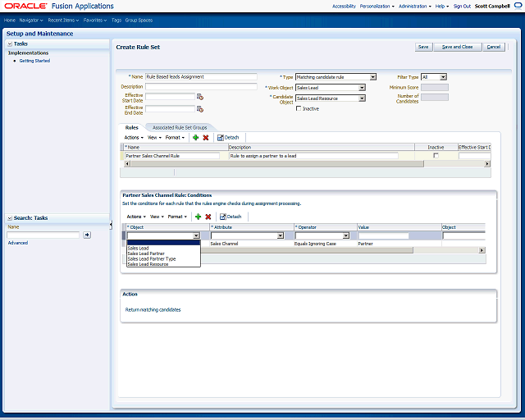Click the Description input field
Image resolution: width=525 pixels, height=420 pixels.
pyautogui.click(x=201, y=86)
